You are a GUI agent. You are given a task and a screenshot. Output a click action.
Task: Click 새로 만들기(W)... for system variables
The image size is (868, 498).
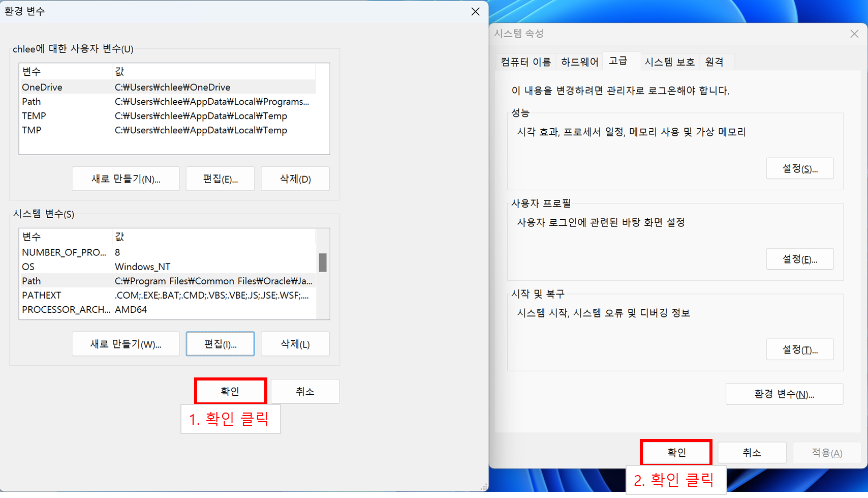pos(126,344)
